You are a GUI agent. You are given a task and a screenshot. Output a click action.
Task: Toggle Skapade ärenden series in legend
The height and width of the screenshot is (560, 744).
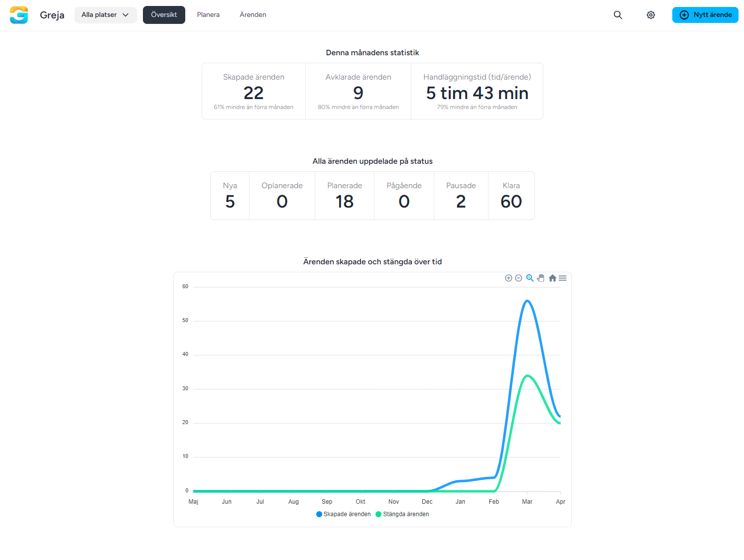click(344, 514)
